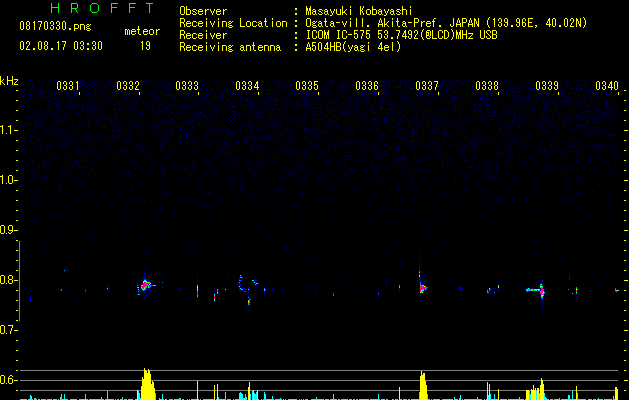The image size is (629, 400).
Task: Click the curved echo trace before 0334
Action: (242, 283)
